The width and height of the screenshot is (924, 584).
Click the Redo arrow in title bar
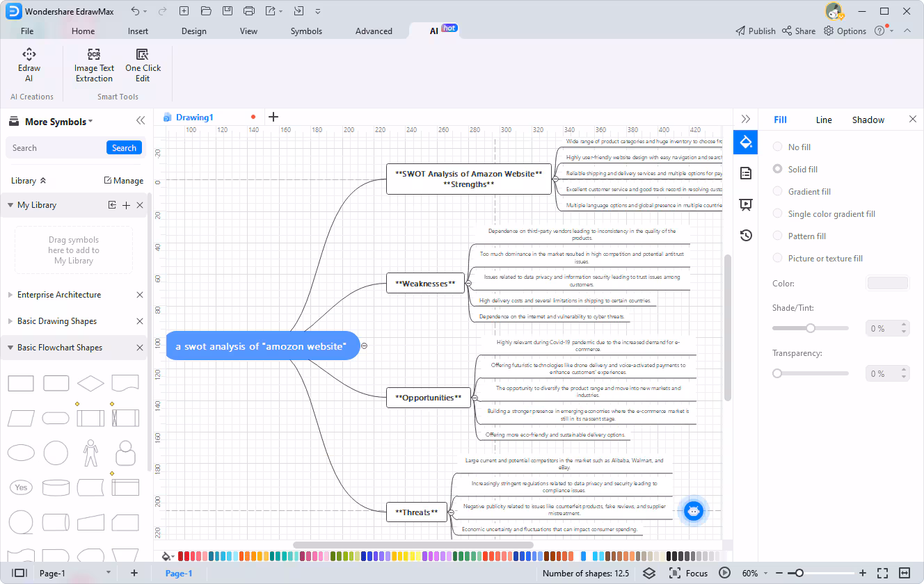point(162,11)
